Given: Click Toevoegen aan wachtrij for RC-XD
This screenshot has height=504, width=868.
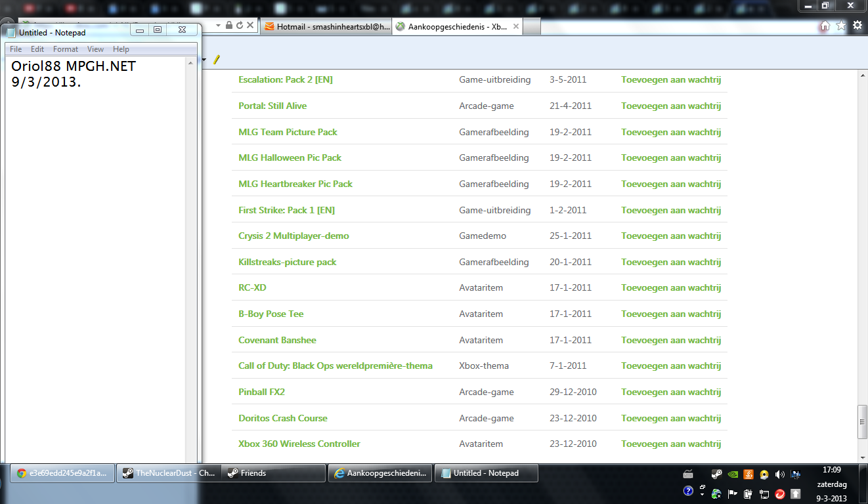Looking at the screenshot, I should (671, 287).
